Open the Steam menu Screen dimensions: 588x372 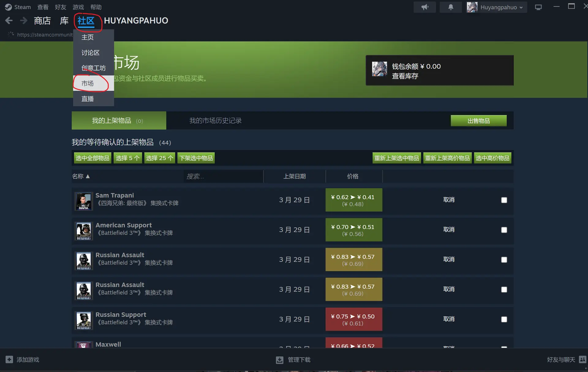(22, 7)
